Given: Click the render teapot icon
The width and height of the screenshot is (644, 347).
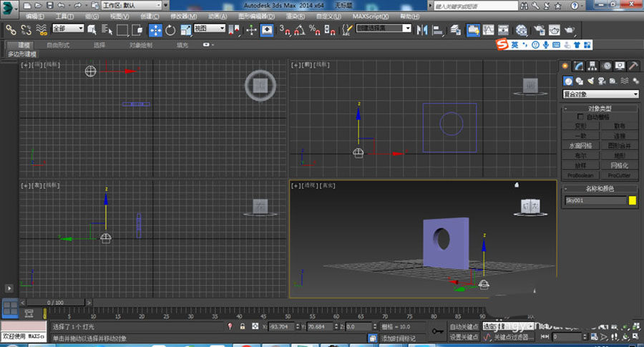Looking at the screenshot, I should 569,30.
